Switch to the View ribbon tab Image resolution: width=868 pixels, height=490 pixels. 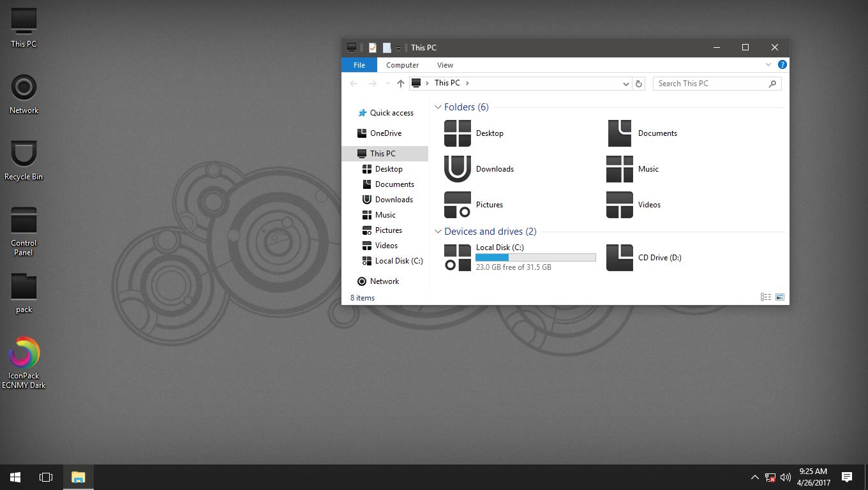coord(445,64)
